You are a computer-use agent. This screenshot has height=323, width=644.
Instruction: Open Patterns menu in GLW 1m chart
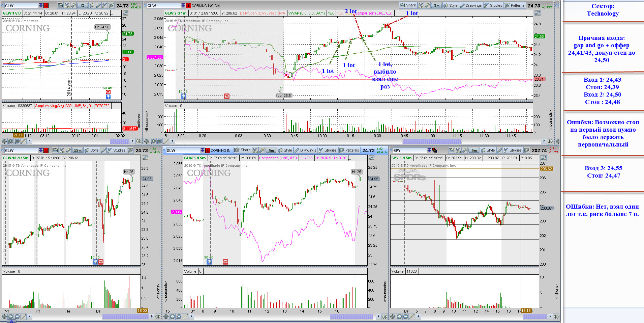[515, 5]
